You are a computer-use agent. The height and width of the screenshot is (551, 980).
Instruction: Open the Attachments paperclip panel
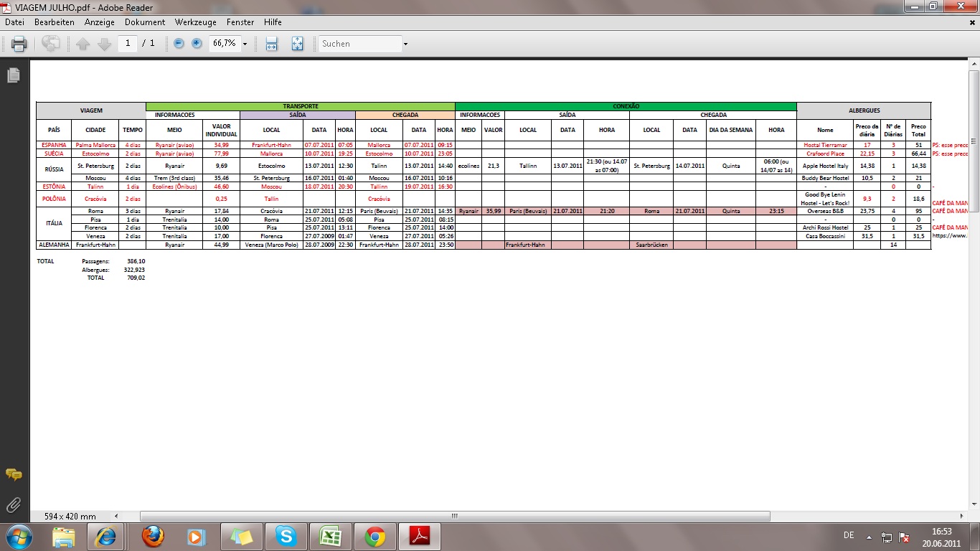point(14,505)
